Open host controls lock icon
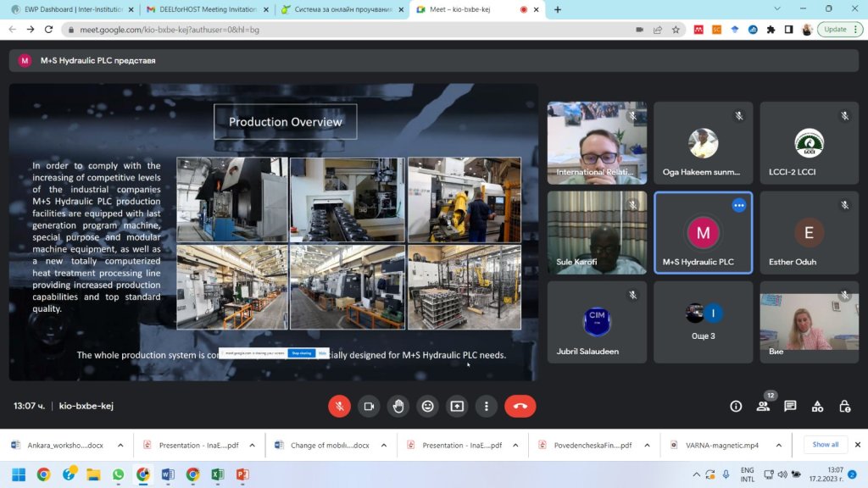This screenshot has height=488, width=868. tap(844, 406)
